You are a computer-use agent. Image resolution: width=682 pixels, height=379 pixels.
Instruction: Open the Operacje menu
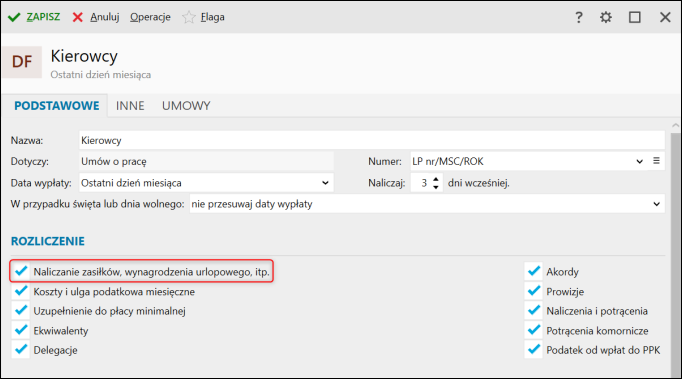click(150, 17)
